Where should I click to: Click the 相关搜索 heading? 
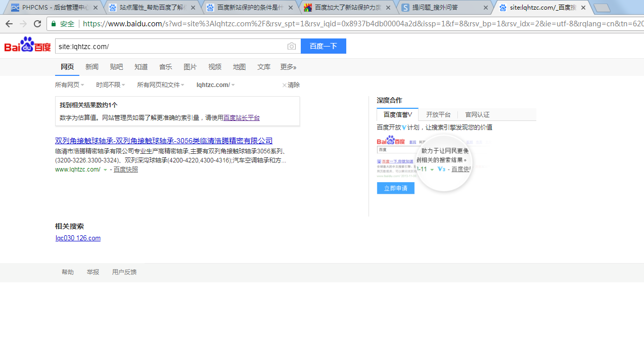point(69,226)
